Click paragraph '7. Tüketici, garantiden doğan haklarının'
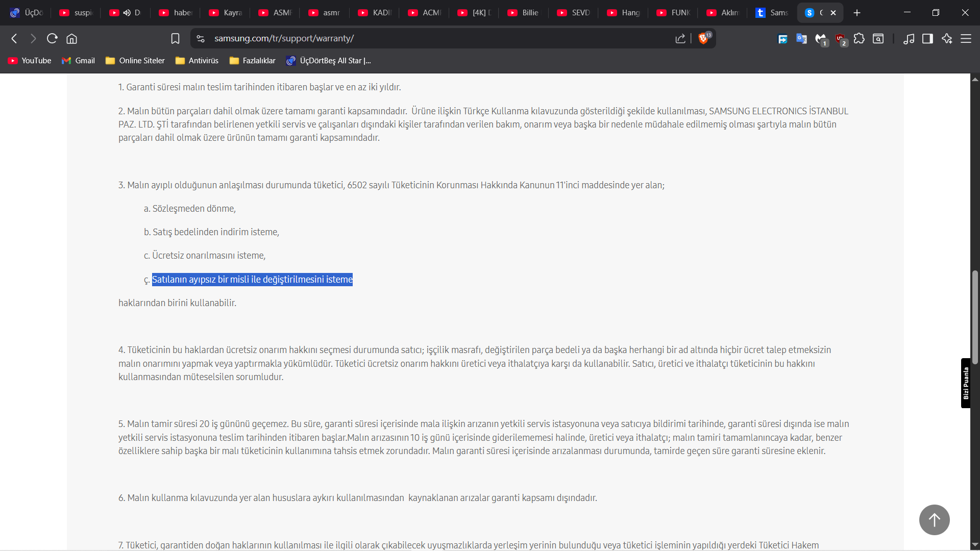980x551 pixels. click(x=469, y=545)
